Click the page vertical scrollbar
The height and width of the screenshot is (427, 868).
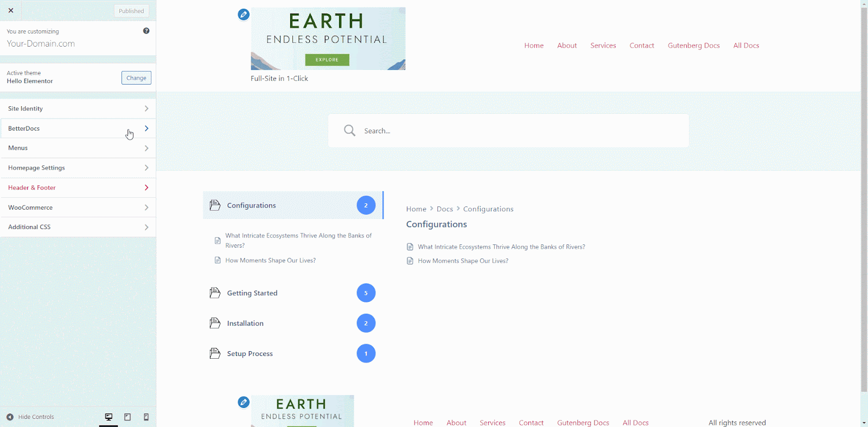point(864,199)
